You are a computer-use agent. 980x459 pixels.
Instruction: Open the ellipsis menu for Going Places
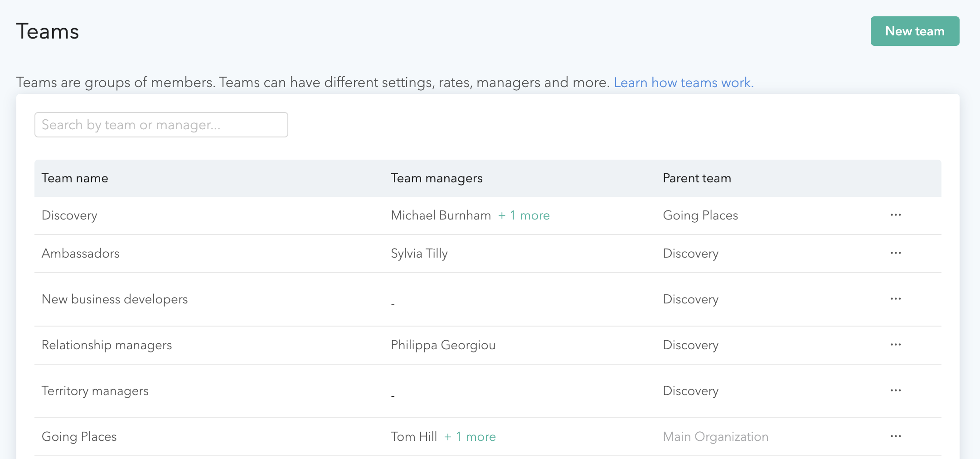(895, 436)
